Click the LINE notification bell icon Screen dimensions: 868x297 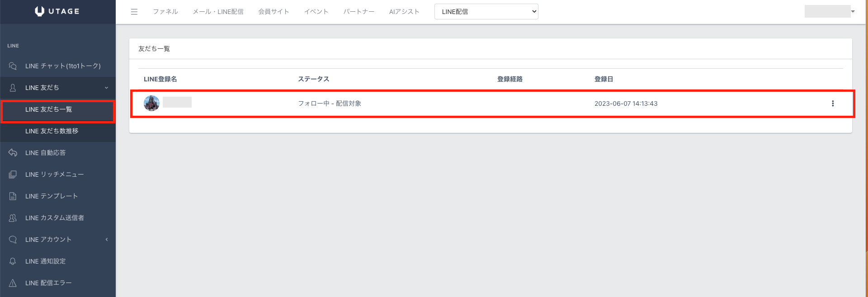coord(13,261)
